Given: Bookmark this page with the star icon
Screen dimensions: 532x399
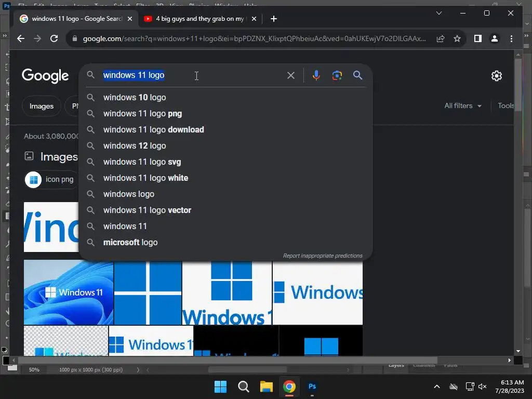Looking at the screenshot, I should tap(457, 38).
